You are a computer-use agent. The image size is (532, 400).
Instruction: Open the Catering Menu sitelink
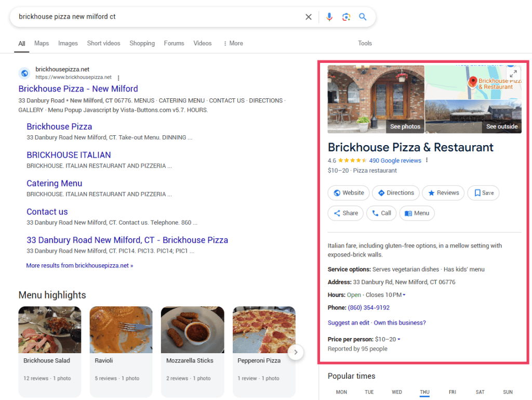tap(54, 184)
